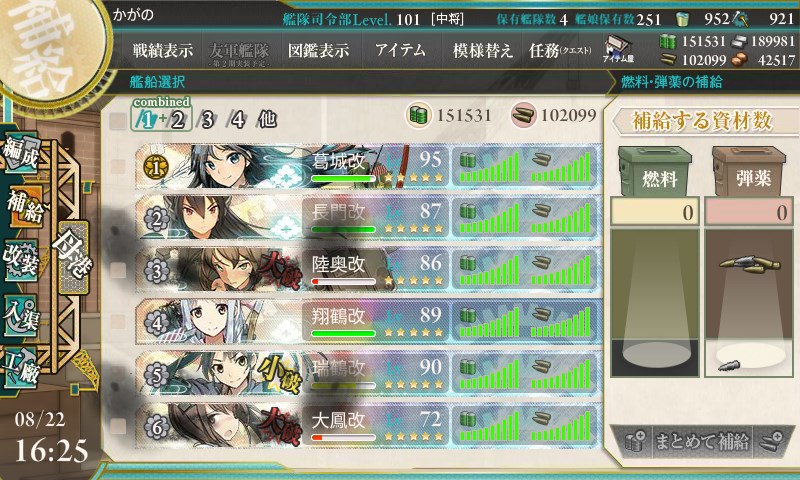
Task: Click the 弾薬 ammo box icon
Action: click(748, 171)
